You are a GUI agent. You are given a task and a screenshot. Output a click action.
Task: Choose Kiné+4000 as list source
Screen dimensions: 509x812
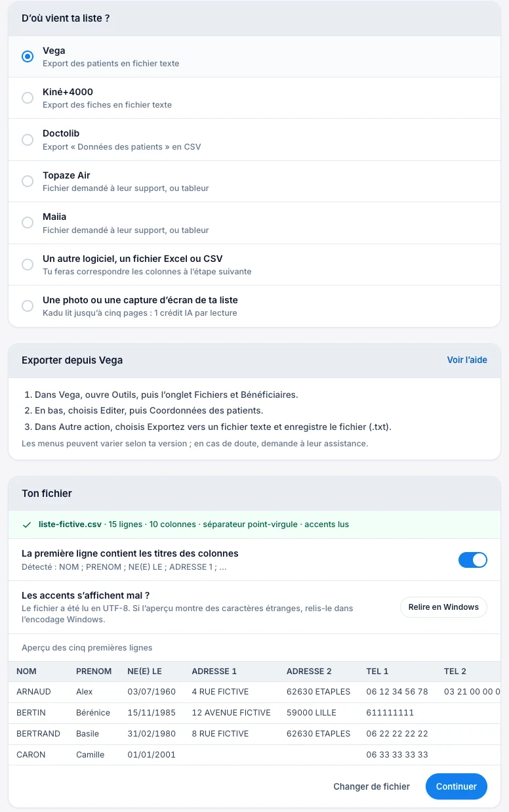pos(28,98)
